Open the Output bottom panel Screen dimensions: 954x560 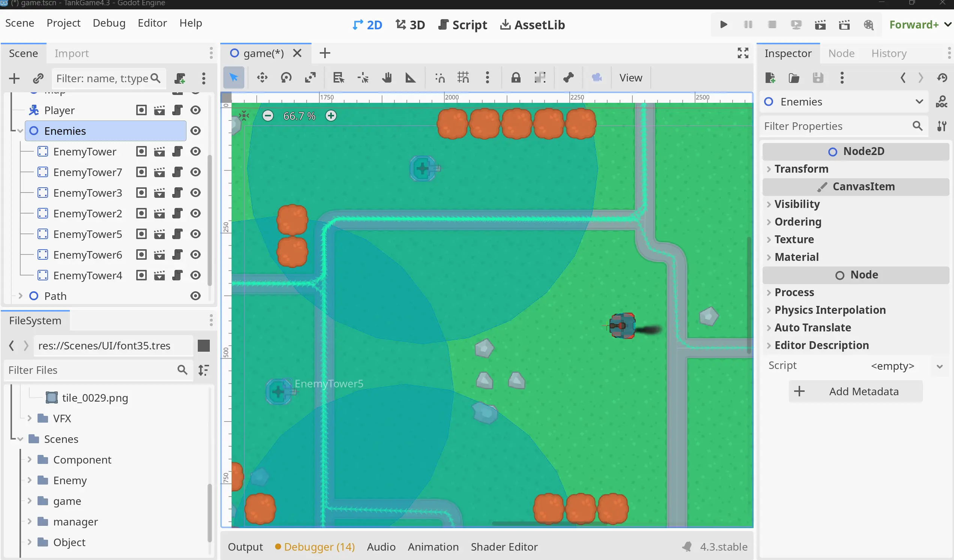pos(245,547)
